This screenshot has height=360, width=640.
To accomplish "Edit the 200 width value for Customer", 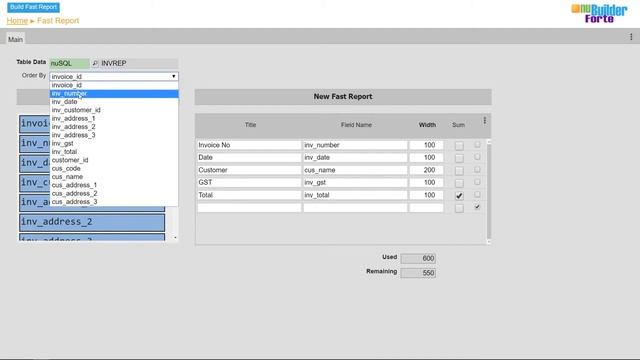I will pos(426,170).
